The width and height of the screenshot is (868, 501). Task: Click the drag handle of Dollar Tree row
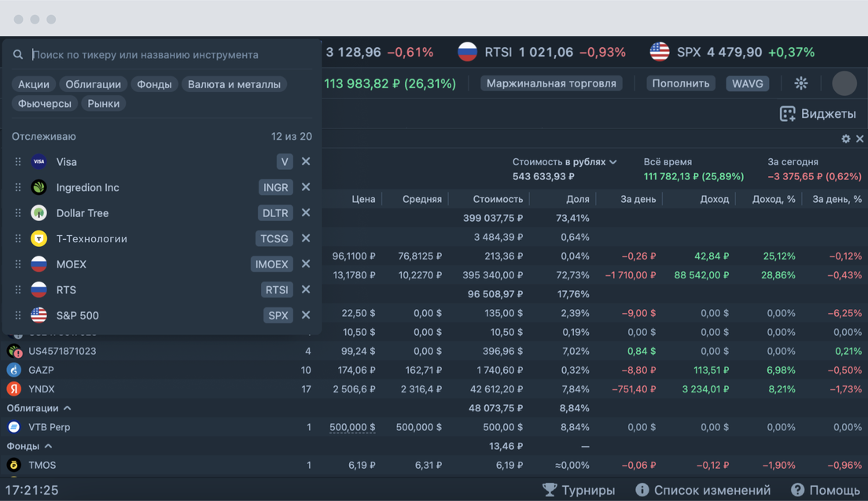pyautogui.click(x=18, y=212)
